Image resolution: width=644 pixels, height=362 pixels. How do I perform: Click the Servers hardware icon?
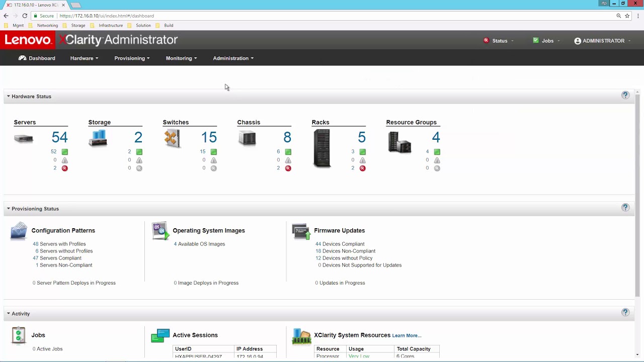23,139
